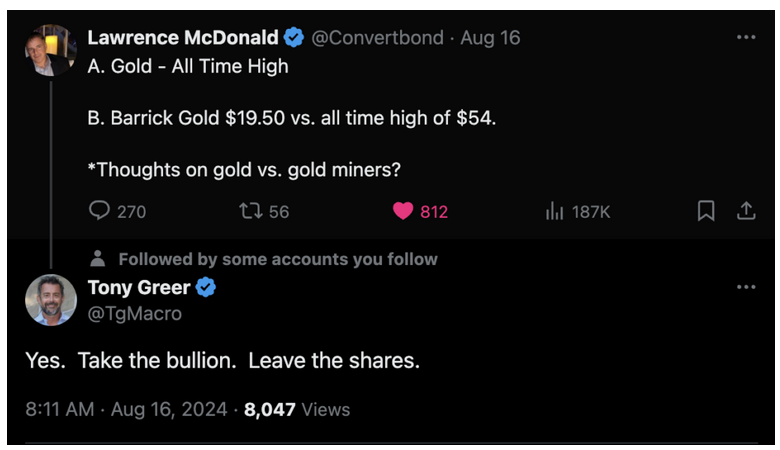
Task: Visit Tony Greer's profile via name
Action: click(140, 288)
